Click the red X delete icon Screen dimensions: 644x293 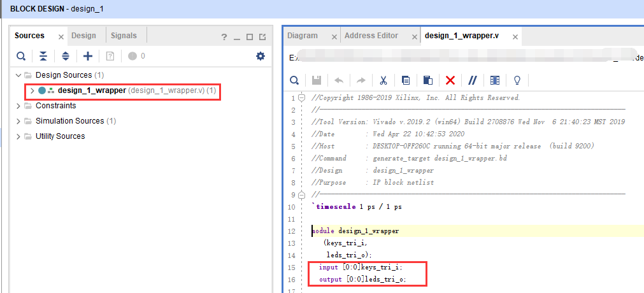tap(450, 80)
